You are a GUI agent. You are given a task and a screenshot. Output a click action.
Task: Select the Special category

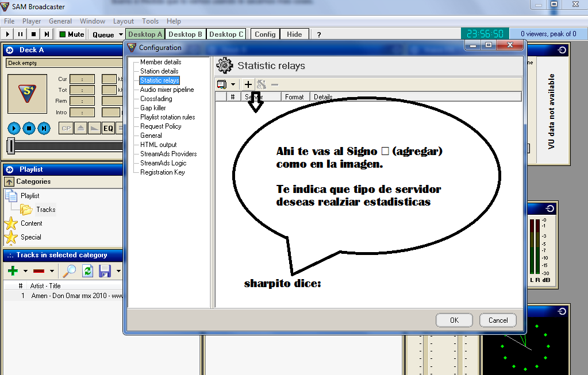click(x=30, y=237)
